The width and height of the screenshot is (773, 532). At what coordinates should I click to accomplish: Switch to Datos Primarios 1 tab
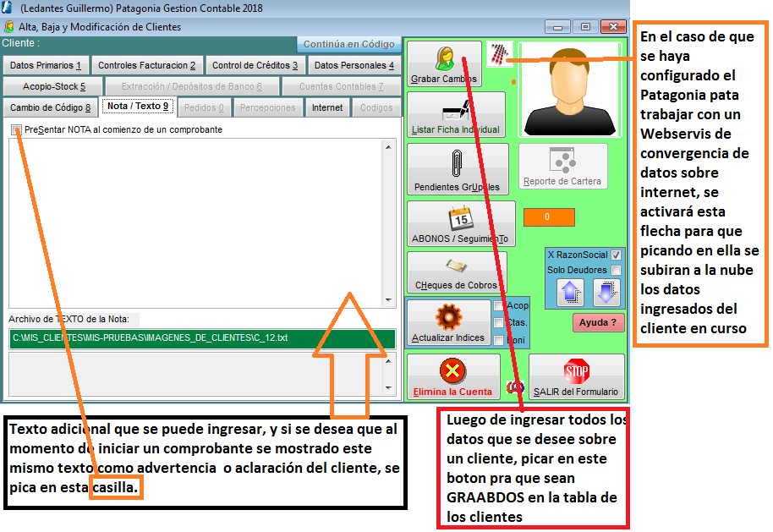[x=46, y=66]
